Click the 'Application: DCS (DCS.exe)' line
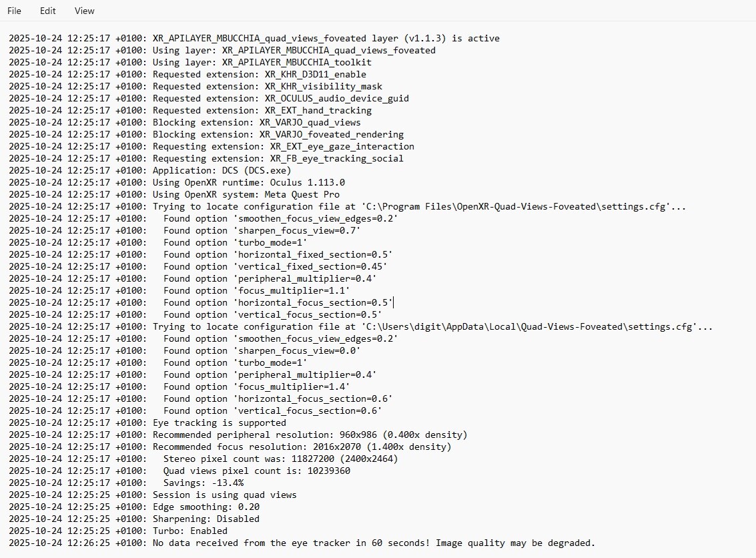This screenshot has height=558, width=756. pyautogui.click(x=222, y=170)
